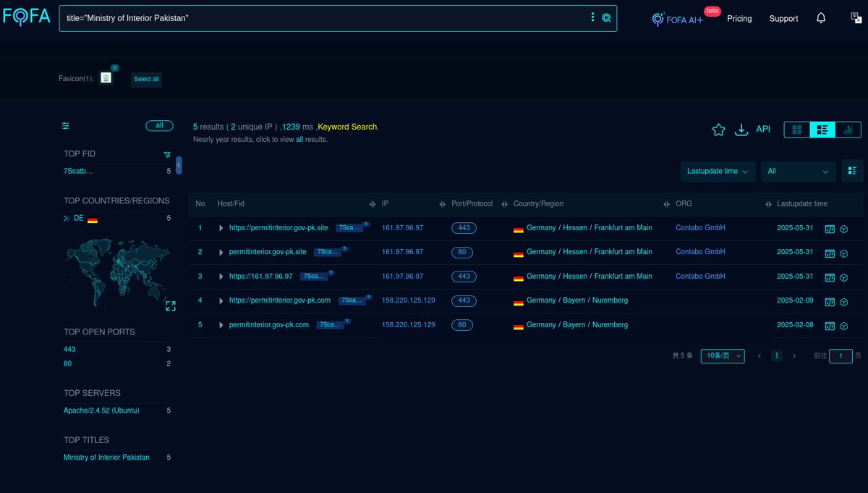Open cube icon for permitinterior.gov-pk.site 443 row

coord(843,229)
